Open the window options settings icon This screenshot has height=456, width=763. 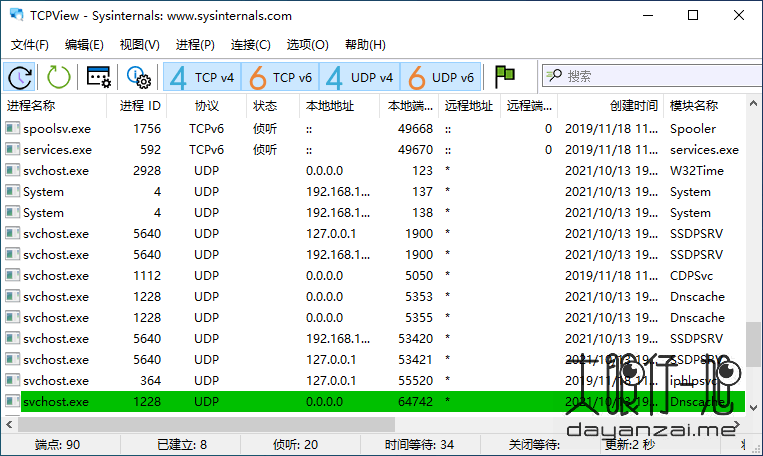[x=98, y=77]
